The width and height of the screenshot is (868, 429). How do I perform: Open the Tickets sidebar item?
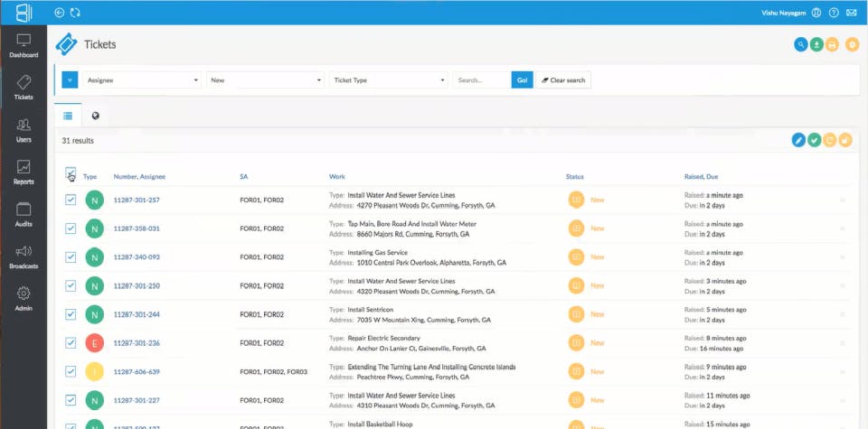(24, 88)
